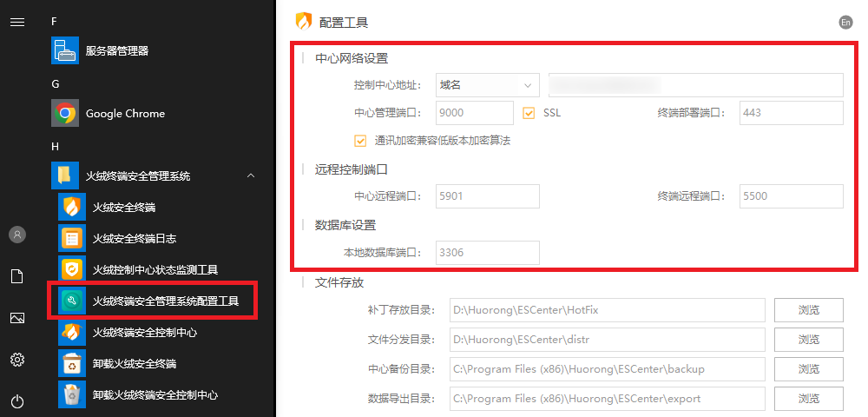Click the 文件存放 section heading
868x417 pixels.
[x=339, y=282]
